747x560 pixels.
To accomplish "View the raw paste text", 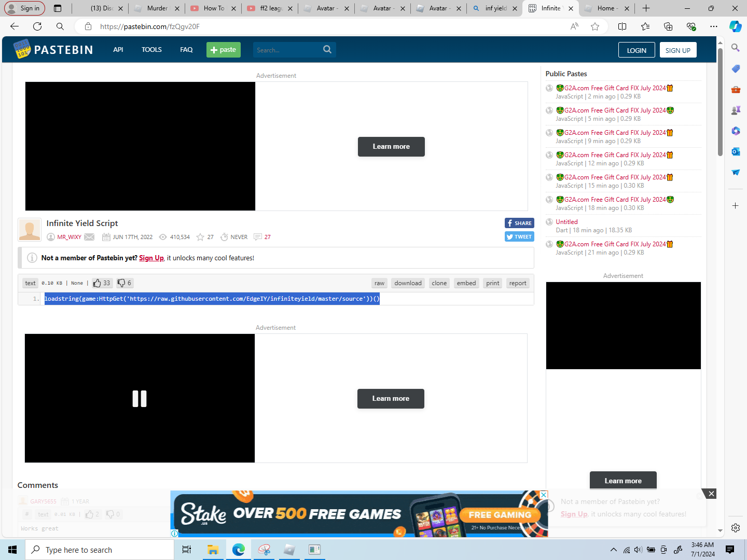I will point(380,283).
